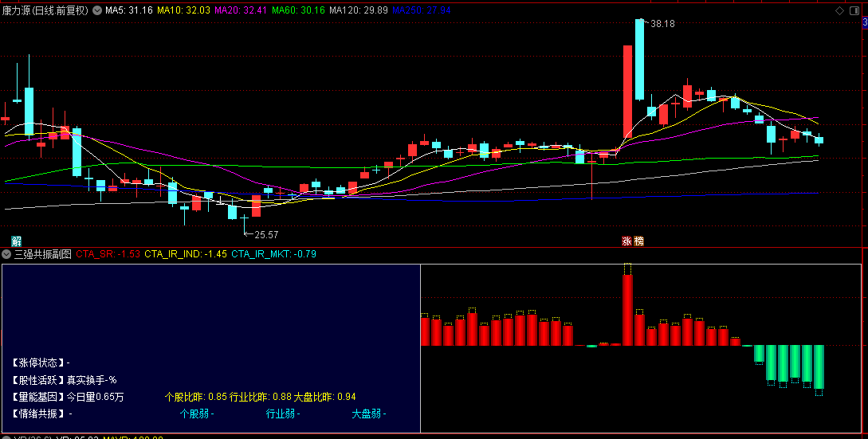Click the 个股比昨: 0.85 value
868x439 pixels.
(196, 397)
